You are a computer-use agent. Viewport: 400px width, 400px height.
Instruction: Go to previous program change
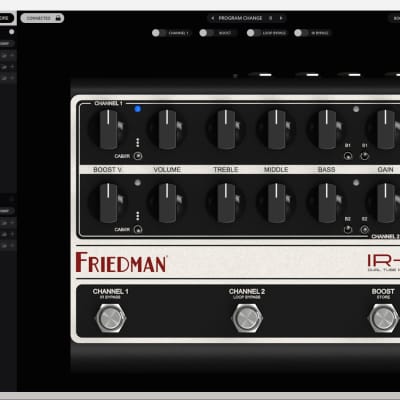(213, 18)
